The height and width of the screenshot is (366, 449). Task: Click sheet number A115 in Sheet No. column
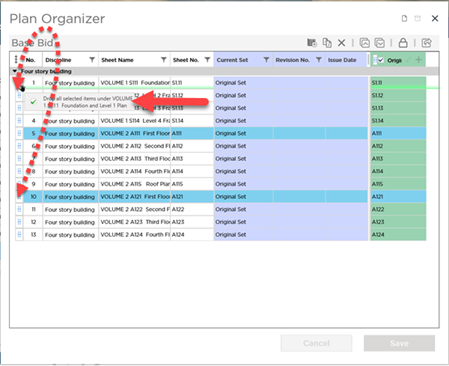(192, 184)
